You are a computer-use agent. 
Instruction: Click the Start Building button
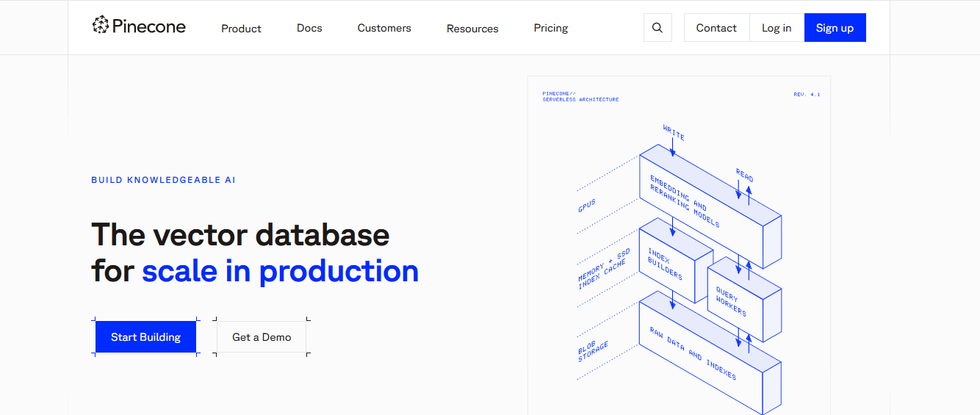[x=145, y=337]
